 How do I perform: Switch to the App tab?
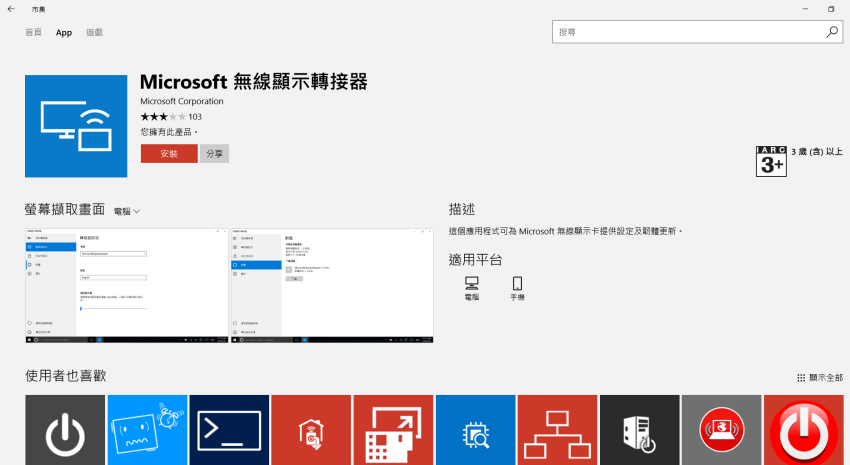[64, 33]
